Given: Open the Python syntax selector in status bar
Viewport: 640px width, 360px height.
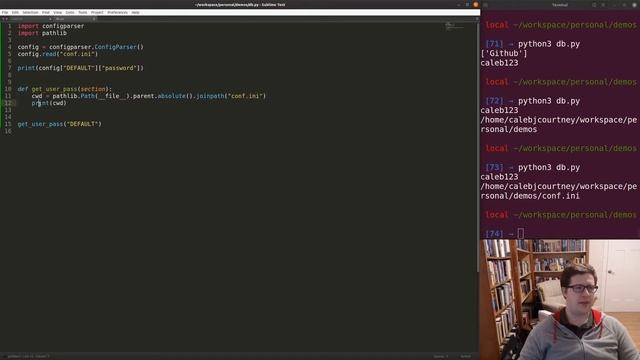Looking at the screenshot, I should 465,356.
